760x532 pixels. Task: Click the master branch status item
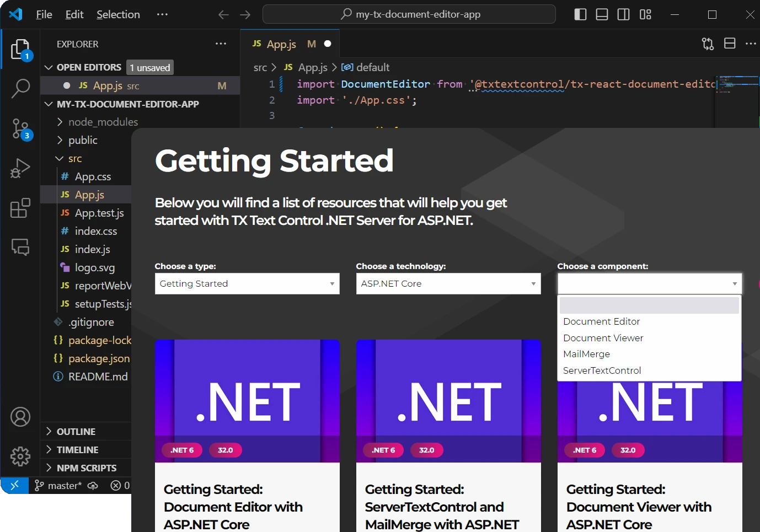tap(58, 486)
